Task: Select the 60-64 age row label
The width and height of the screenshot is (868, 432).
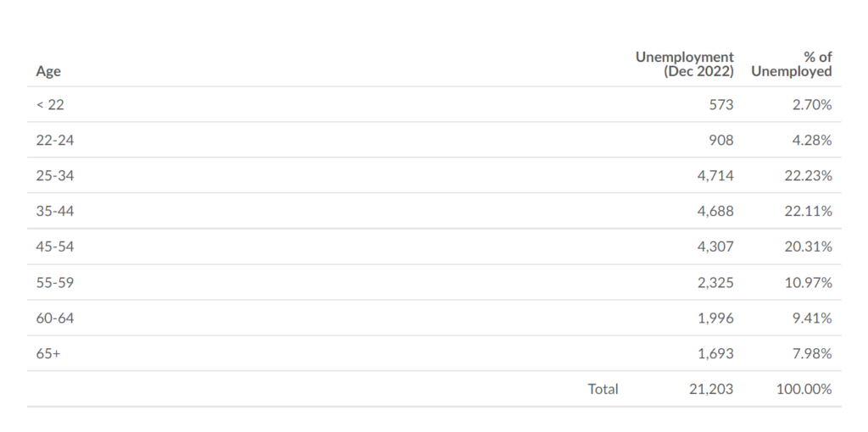Action: click(55, 318)
